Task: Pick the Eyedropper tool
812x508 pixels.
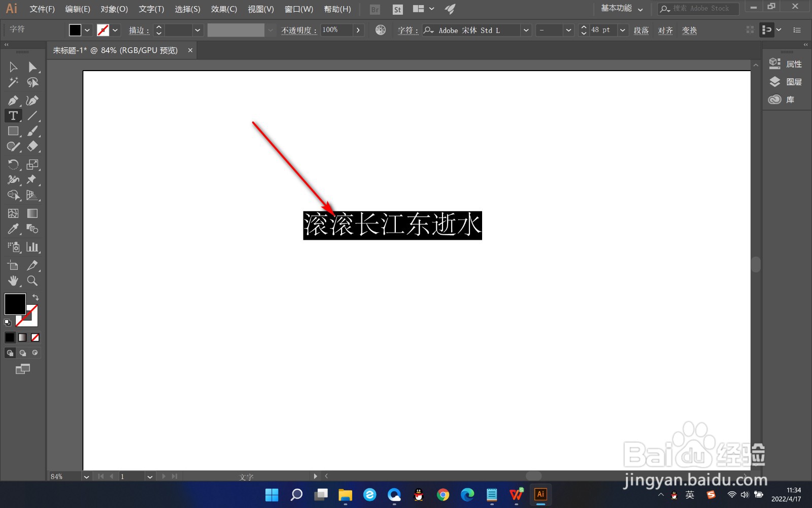Action: [x=13, y=229]
